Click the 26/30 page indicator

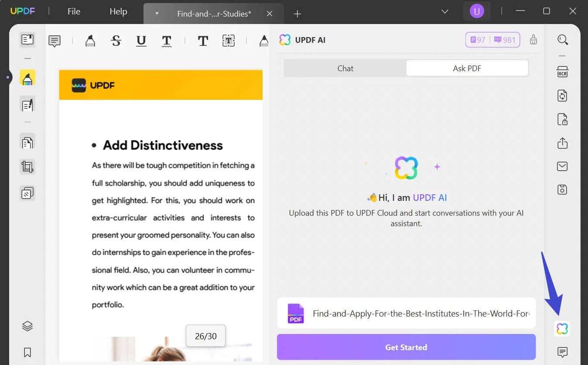(205, 336)
